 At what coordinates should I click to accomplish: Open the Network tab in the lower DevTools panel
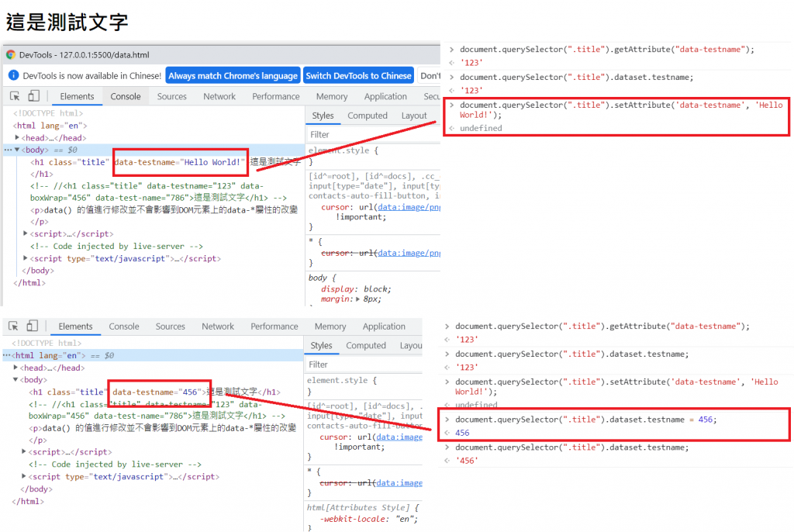click(x=218, y=326)
